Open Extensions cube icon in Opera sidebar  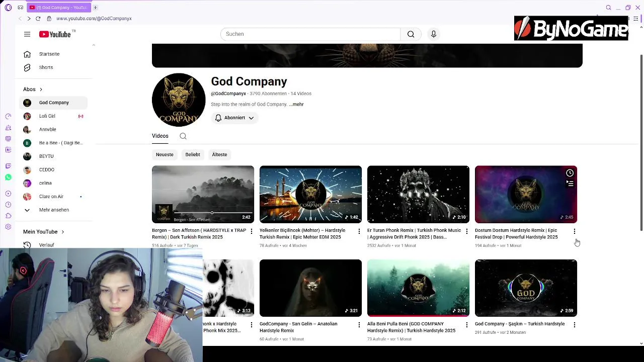(x=8, y=216)
